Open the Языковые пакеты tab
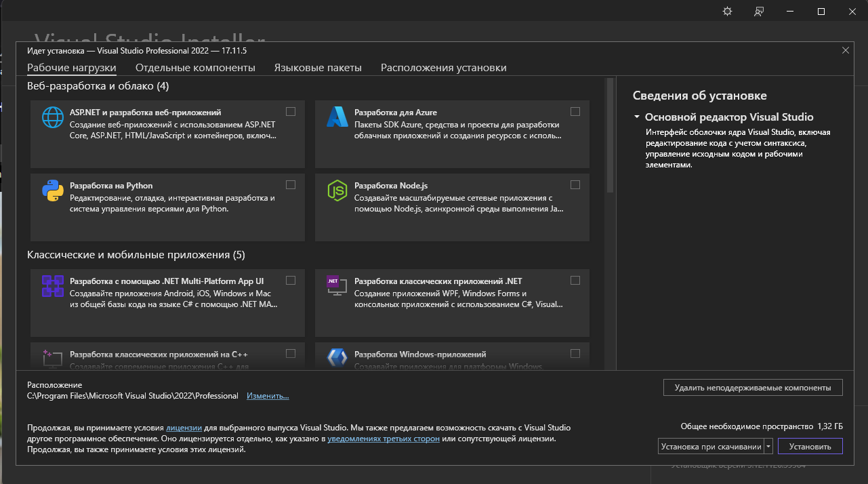The image size is (868, 484). click(318, 68)
